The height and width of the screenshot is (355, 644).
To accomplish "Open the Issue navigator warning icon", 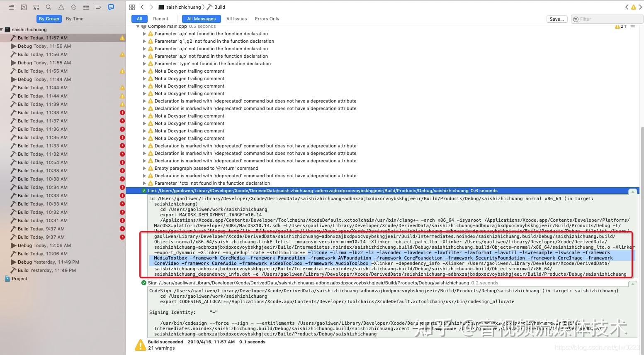I will click(x=61, y=7).
